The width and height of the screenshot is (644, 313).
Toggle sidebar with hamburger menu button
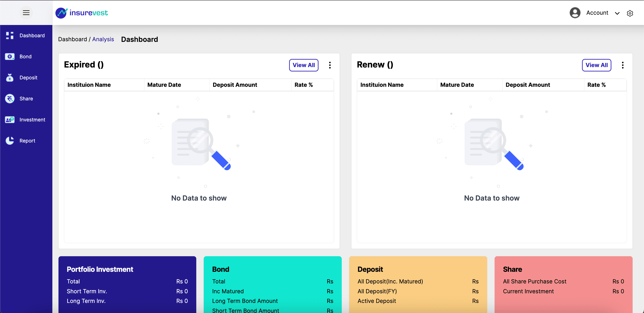click(26, 13)
